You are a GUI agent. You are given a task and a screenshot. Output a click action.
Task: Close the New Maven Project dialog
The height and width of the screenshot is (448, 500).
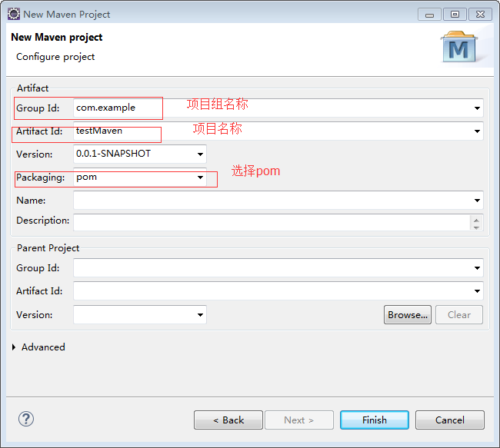(480, 15)
